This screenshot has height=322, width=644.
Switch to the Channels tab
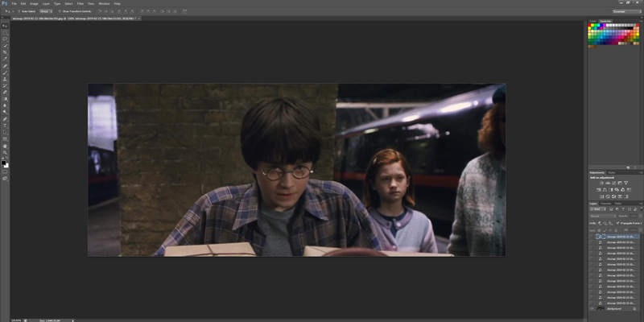pos(606,204)
